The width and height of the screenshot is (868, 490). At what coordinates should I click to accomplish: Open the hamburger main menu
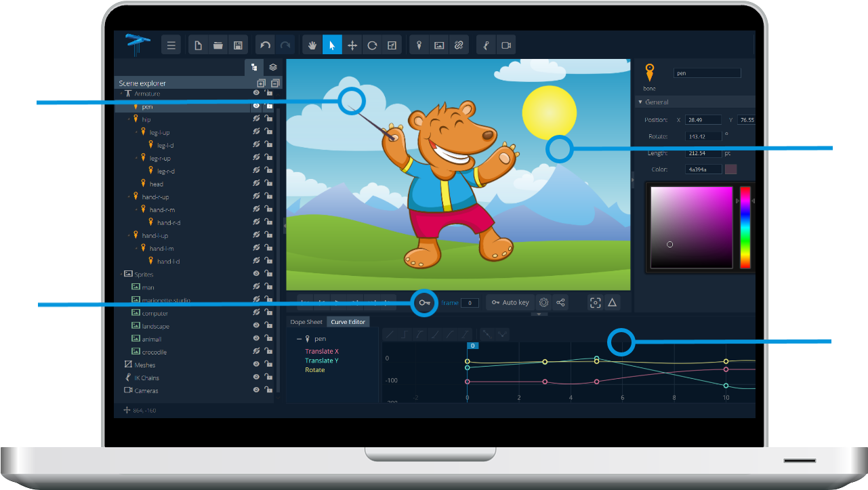pos(171,45)
